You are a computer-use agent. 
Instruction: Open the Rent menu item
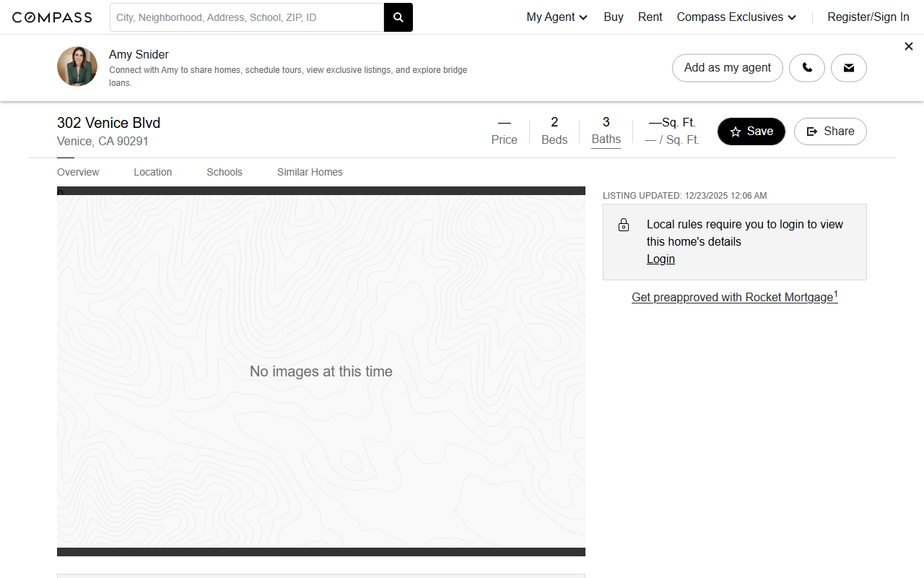coord(650,17)
